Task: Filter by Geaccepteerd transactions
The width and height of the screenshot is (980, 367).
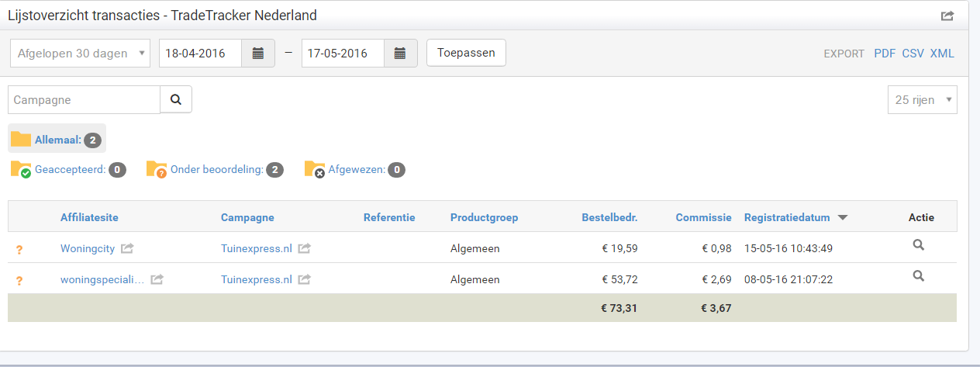Action: (68, 169)
